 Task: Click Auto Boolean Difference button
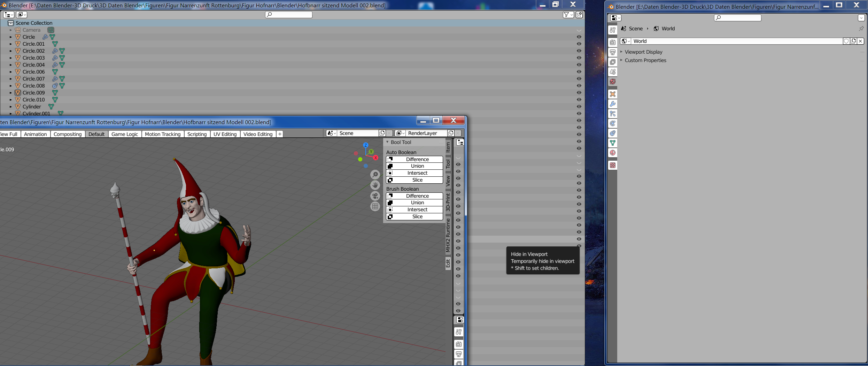[414, 159]
